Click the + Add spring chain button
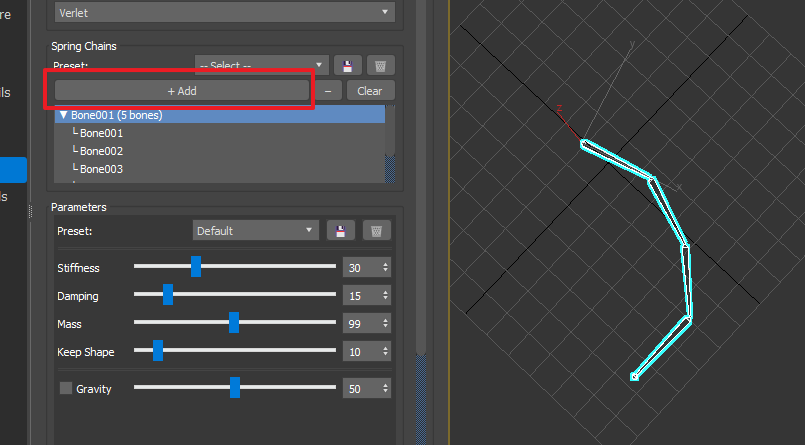The width and height of the screenshot is (805, 445). pos(182,90)
